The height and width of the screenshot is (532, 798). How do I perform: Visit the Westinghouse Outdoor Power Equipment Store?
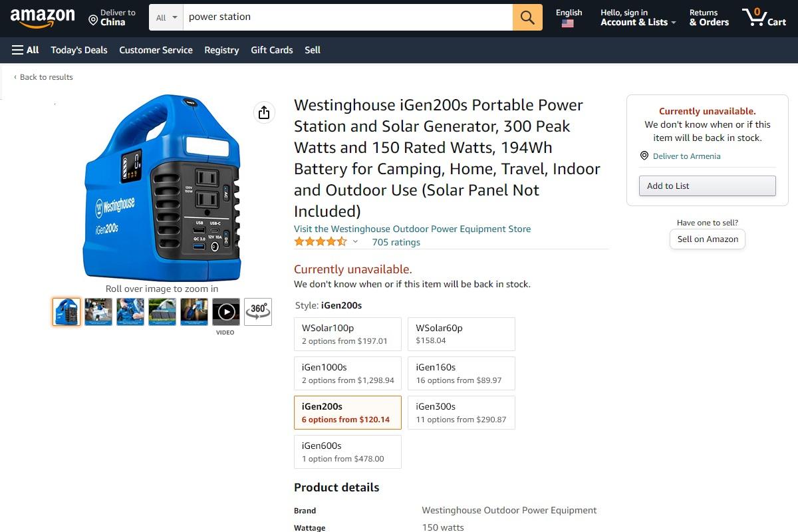tap(412, 229)
